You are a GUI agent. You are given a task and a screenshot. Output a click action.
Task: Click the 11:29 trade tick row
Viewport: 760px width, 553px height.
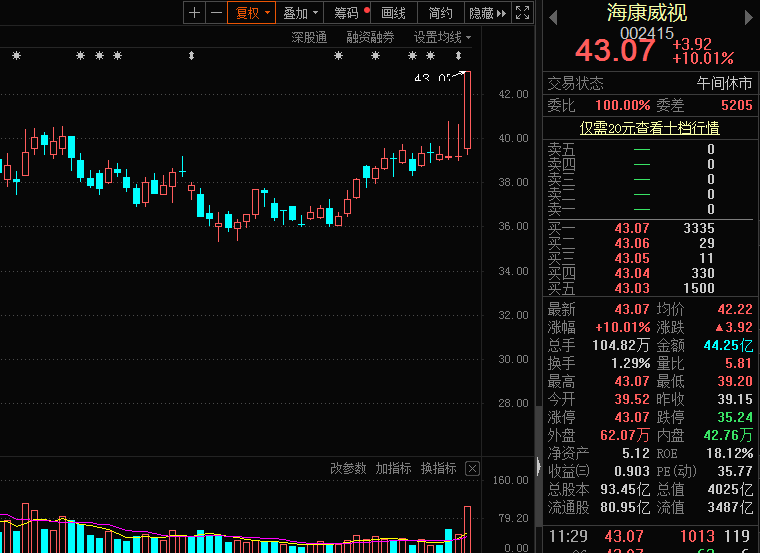coord(650,536)
